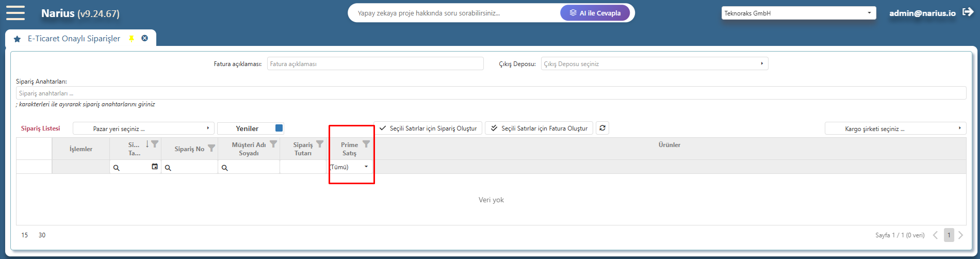The image size is (980, 259).
Task: Click the refresh icon button in the toolbar
Action: point(602,128)
